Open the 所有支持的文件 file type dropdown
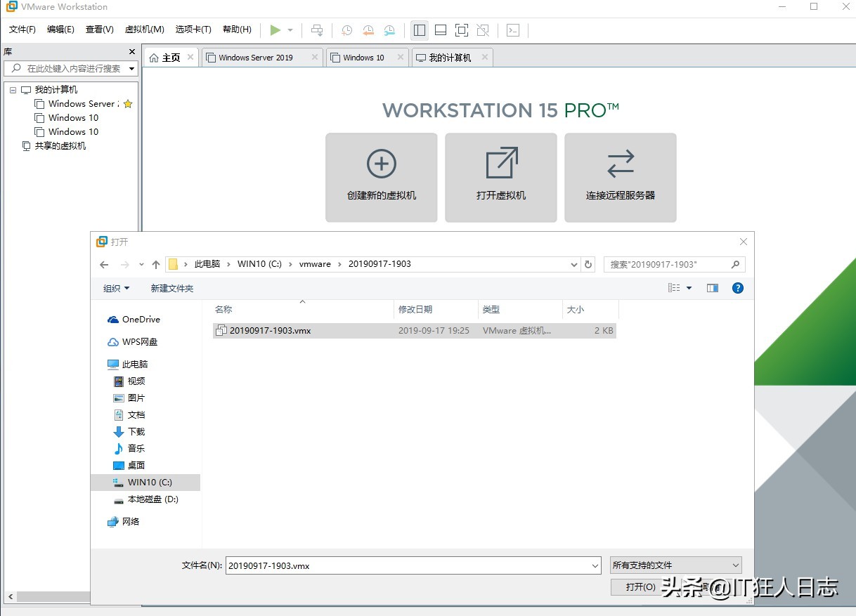The image size is (856, 616). coord(675,565)
